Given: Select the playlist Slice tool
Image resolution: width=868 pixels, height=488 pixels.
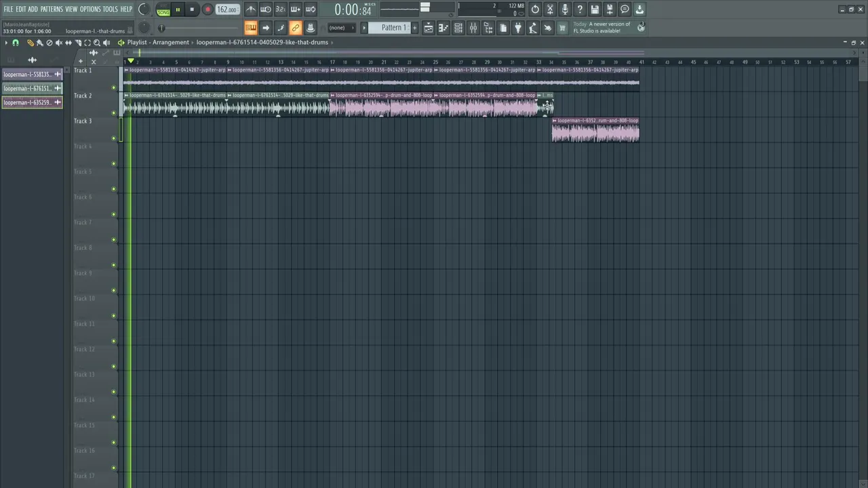Looking at the screenshot, I should click(x=78, y=43).
